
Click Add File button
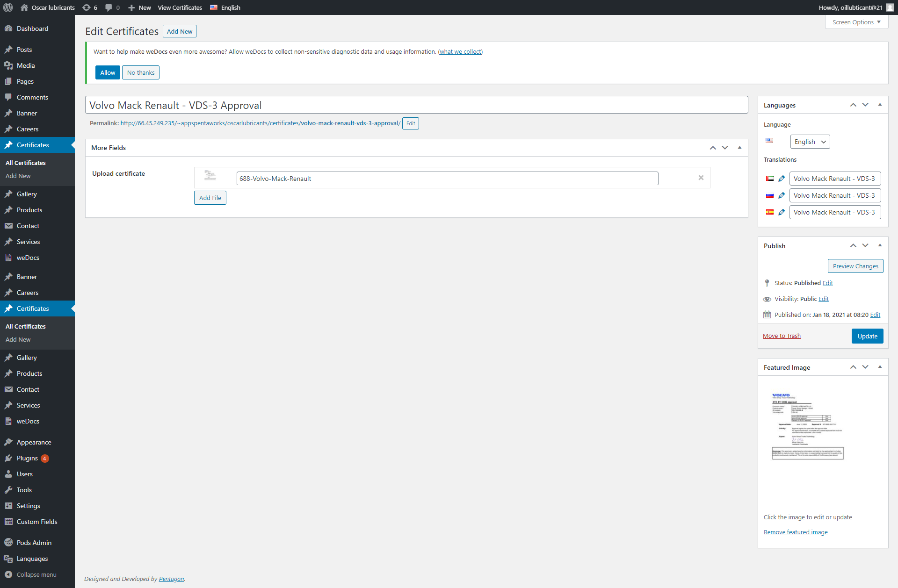click(210, 198)
